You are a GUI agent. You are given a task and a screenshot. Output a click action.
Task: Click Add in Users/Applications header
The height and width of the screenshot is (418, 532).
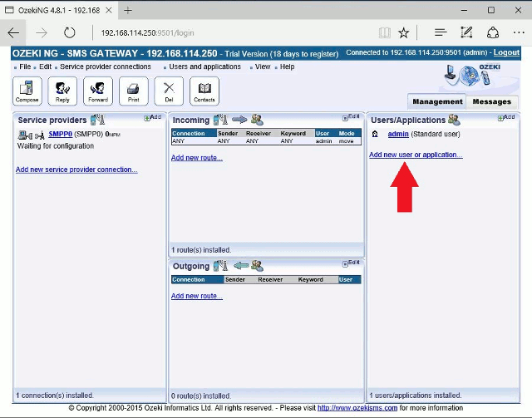pos(506,117)
